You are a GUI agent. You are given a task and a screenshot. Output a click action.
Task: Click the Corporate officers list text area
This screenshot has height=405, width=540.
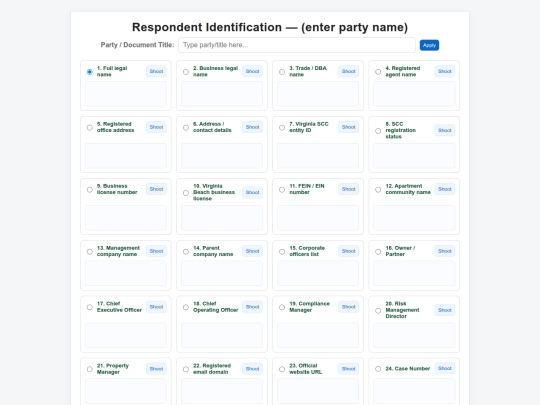pos(318,273)
